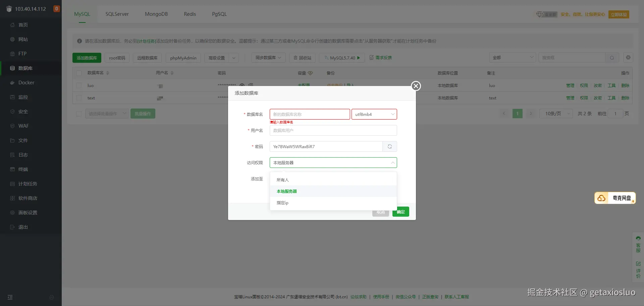Choose 指定ip in access dropdown

pyautogui.click(x=333, y=203)
